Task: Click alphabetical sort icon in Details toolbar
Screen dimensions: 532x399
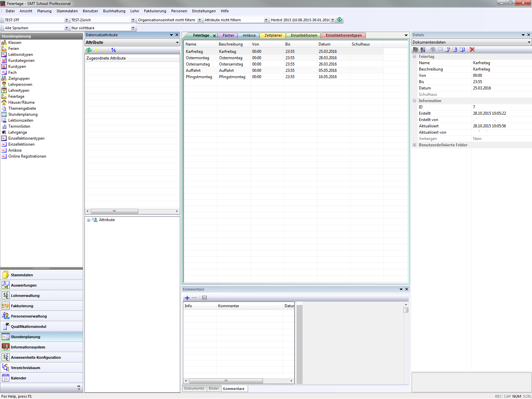Action: 423,50
